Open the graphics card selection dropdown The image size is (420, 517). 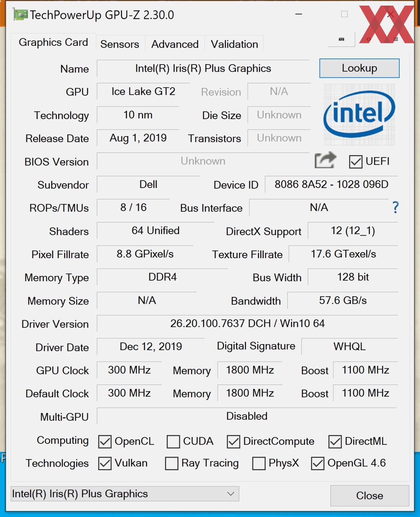pos(125,494)
